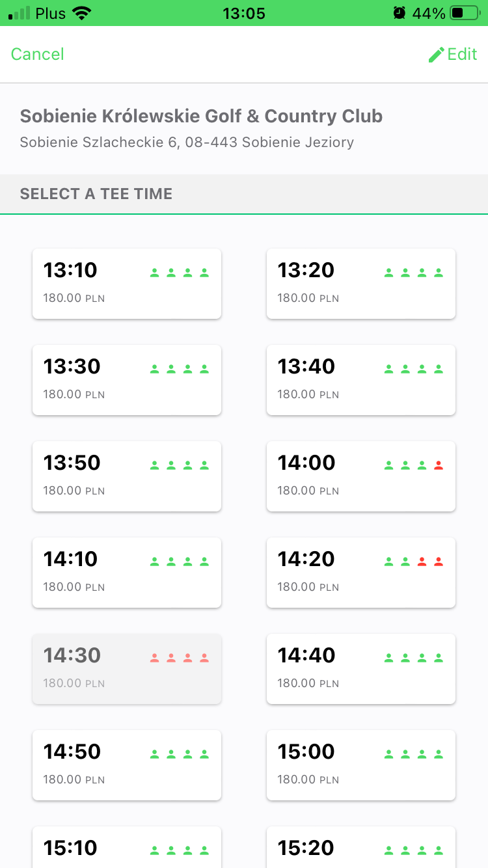Book the 13:50 tee time slot

(126, 476)
